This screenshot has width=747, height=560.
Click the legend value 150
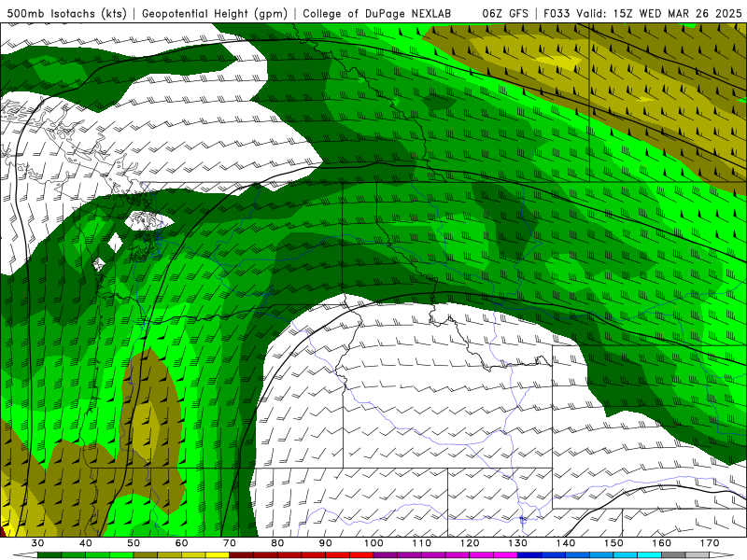coord(613,543)
